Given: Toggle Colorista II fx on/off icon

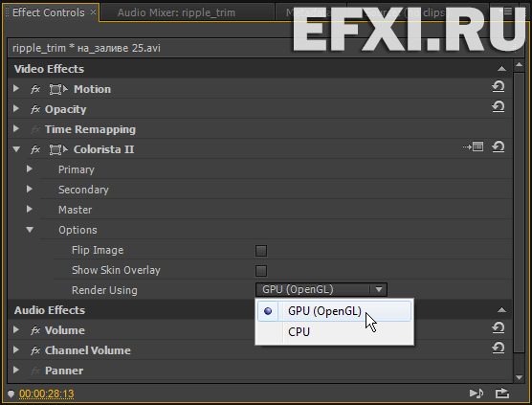Looking at the screenshot, I should point(35,149).
